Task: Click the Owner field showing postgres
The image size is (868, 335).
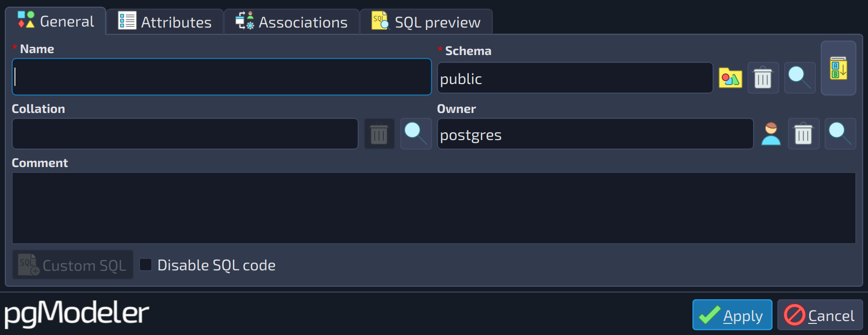Action: pos(595,134)
